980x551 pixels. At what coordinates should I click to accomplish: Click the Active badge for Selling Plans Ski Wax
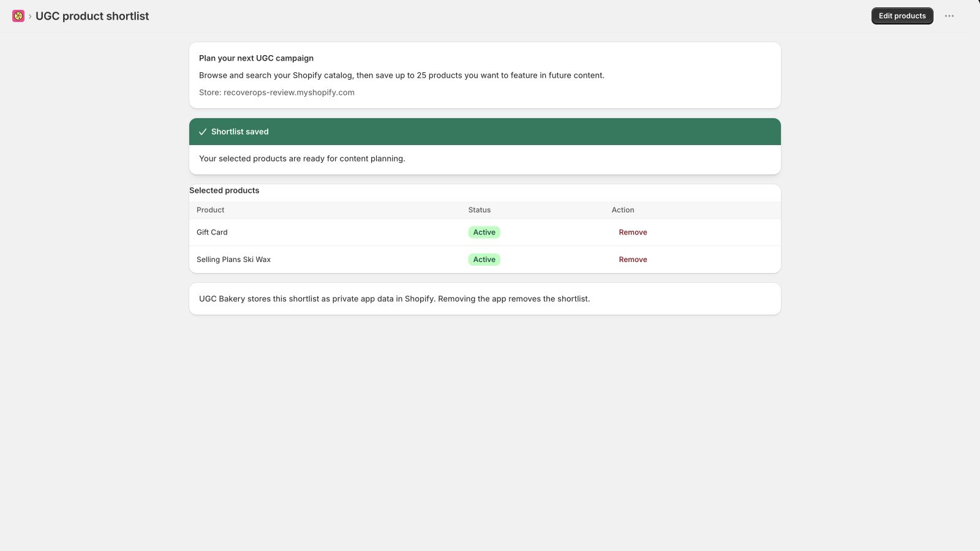(484, 260)
